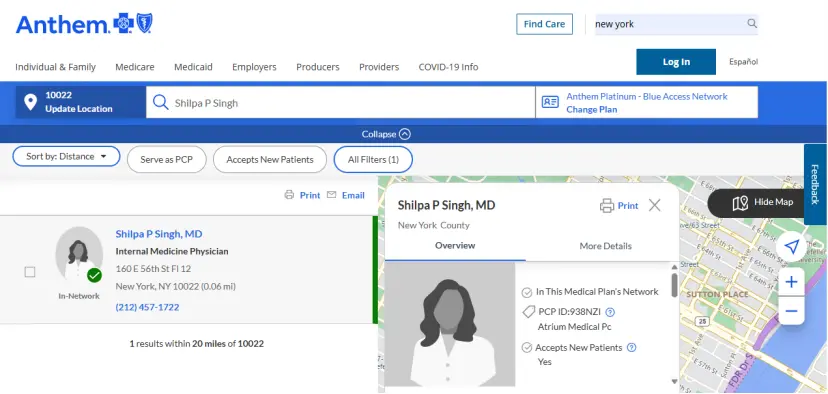Click Update Location
828x394 pixels.
(x=79, y=109)
